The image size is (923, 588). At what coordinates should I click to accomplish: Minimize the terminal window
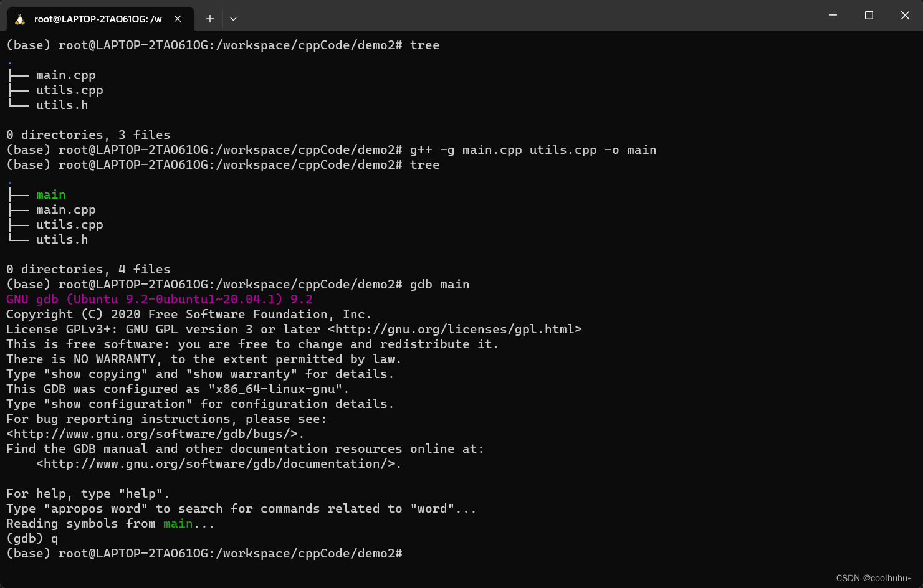(x=833, y=15)
